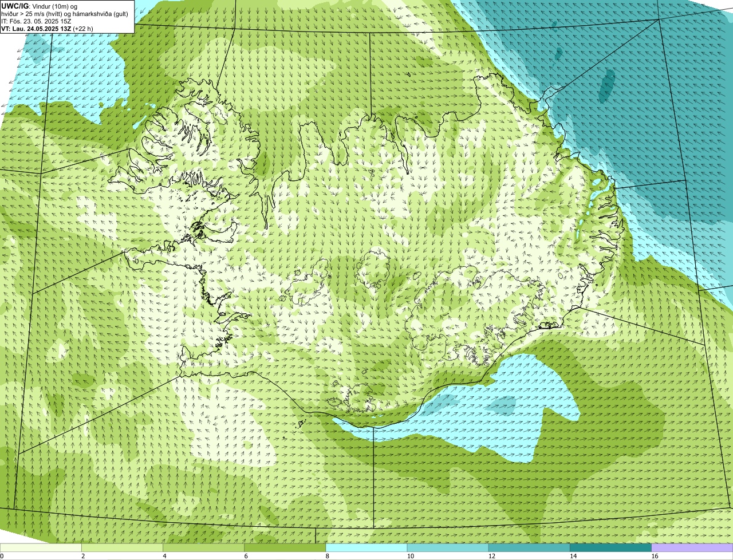
Task: Click the olive green 6–8 m/s legend swatch
Action: tap(285, 548)
